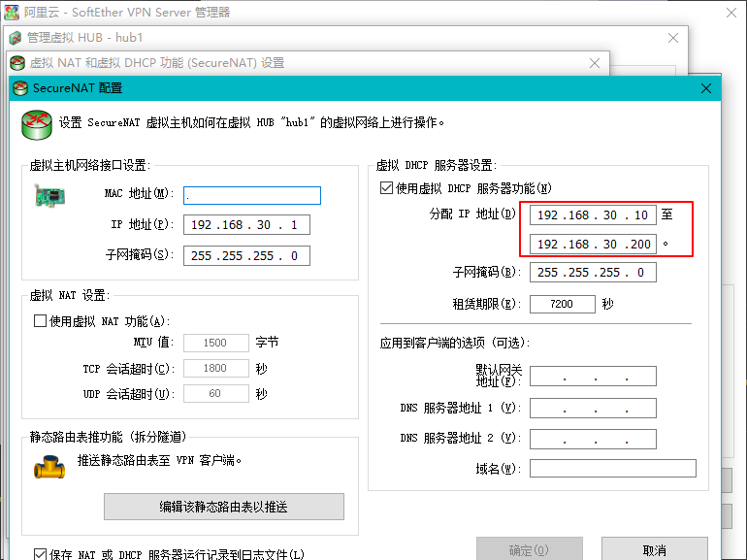Click the SecureNAT title bar router icon
This screenshot has width=747, height=560.
pos(20,88)
